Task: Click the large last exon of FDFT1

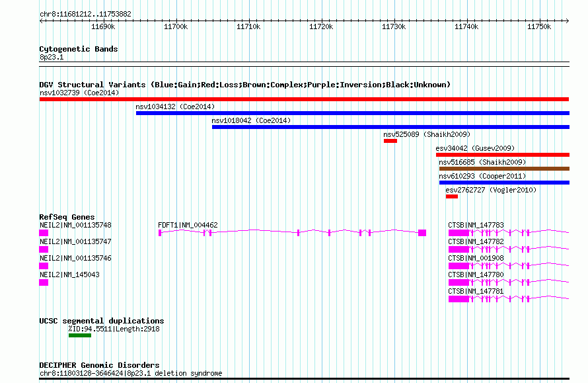Action: pos(422,233)
